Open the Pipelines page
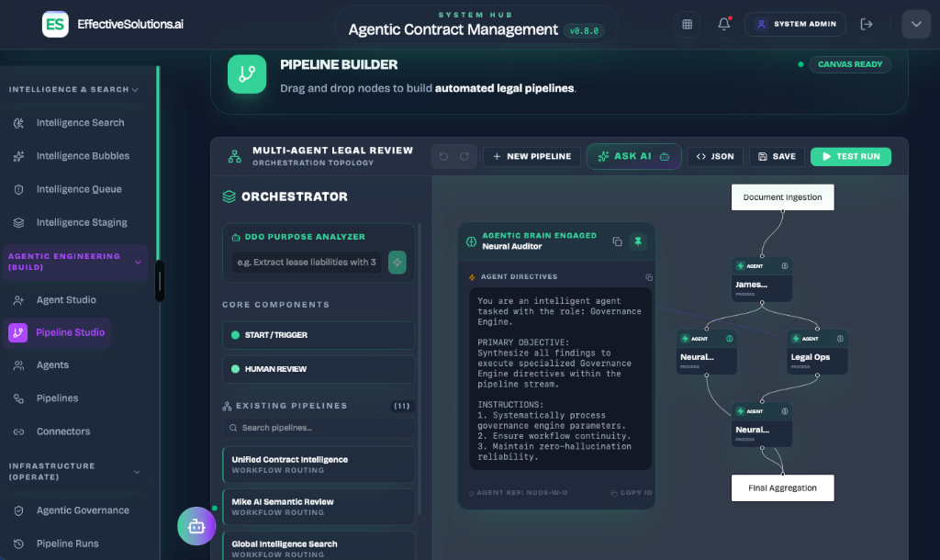This screenshot has width=940, height=560. [57, 398]
